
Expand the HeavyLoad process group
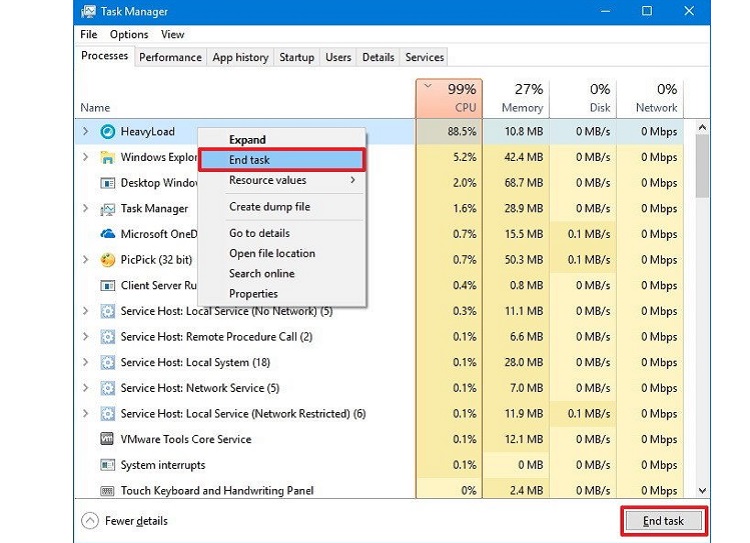[86, 132]
